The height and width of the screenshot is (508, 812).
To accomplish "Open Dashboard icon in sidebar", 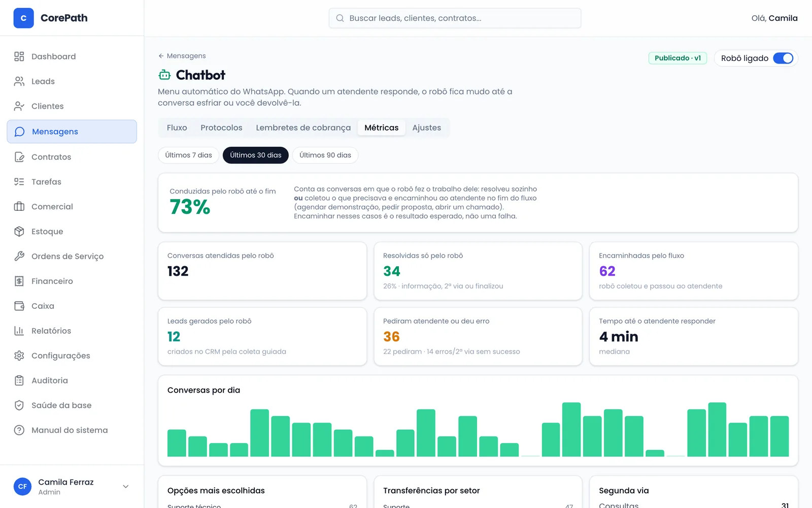I will coord(19,56).
